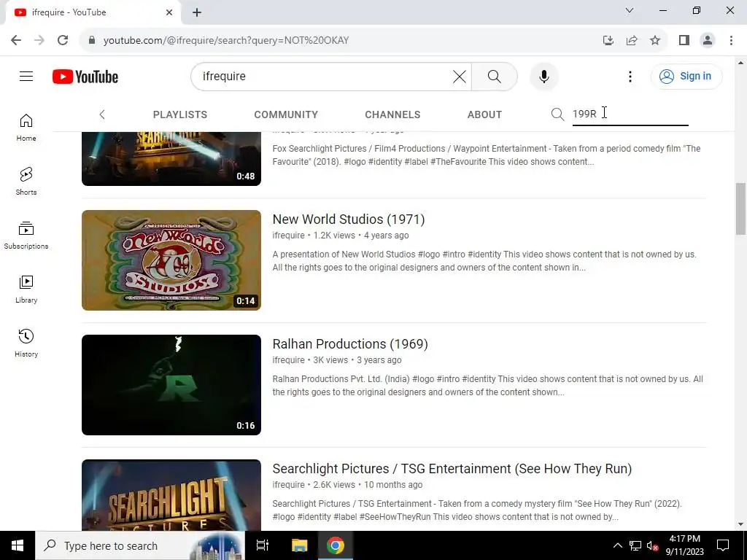Clear the ifrequire search box with X
This screenshot has width=747, height=560.
(x=460, y=76)
